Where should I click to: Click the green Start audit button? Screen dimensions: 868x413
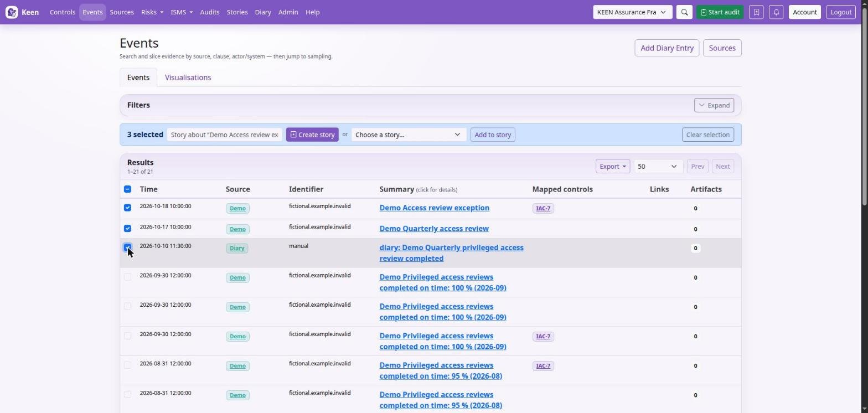720,12
